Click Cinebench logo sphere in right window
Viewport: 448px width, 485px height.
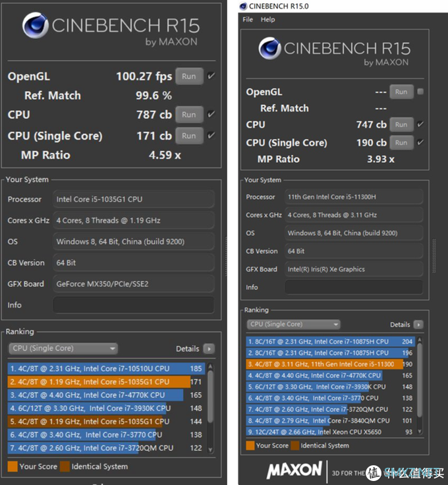[269, 48]
